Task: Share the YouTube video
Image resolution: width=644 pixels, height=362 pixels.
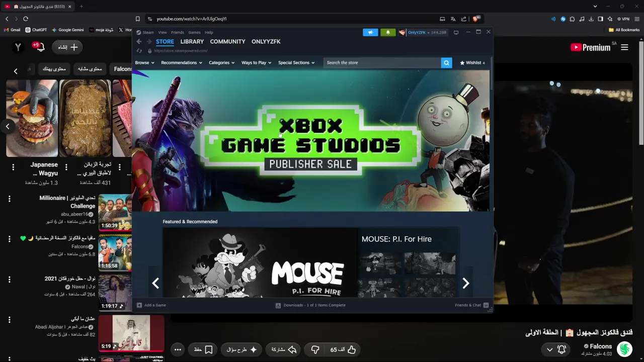Action: pos(284,349)
